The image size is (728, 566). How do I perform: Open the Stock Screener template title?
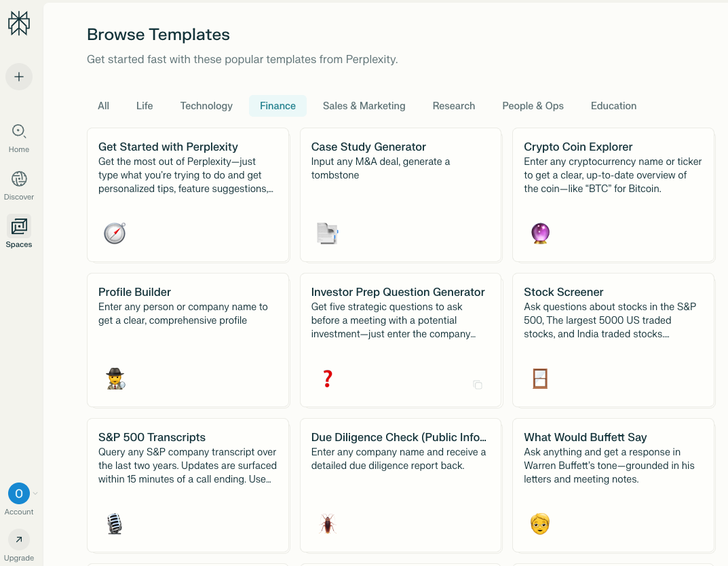[564, 292]
